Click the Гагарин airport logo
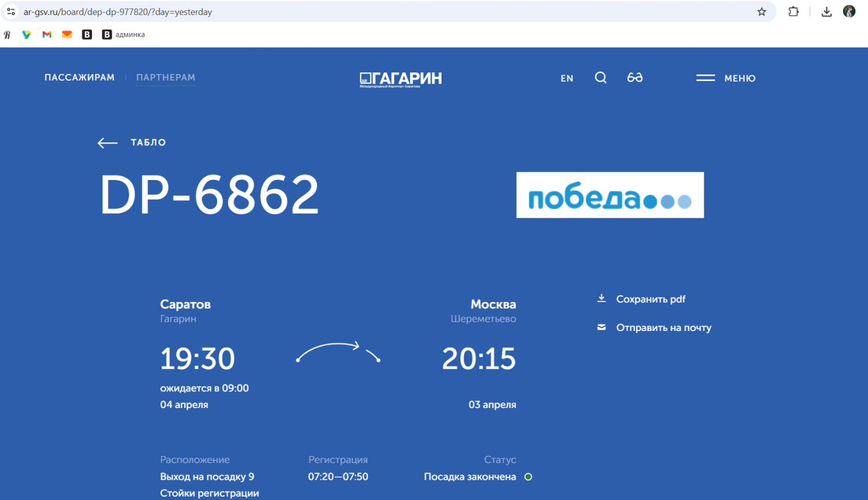This screenshot has height=500, width=868. (x=400, y=79)
